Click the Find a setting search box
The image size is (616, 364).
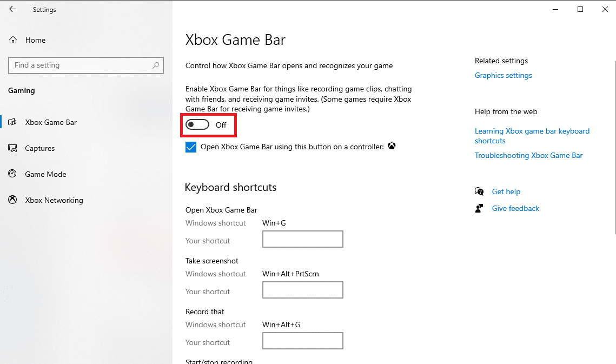tap(85, 65)
